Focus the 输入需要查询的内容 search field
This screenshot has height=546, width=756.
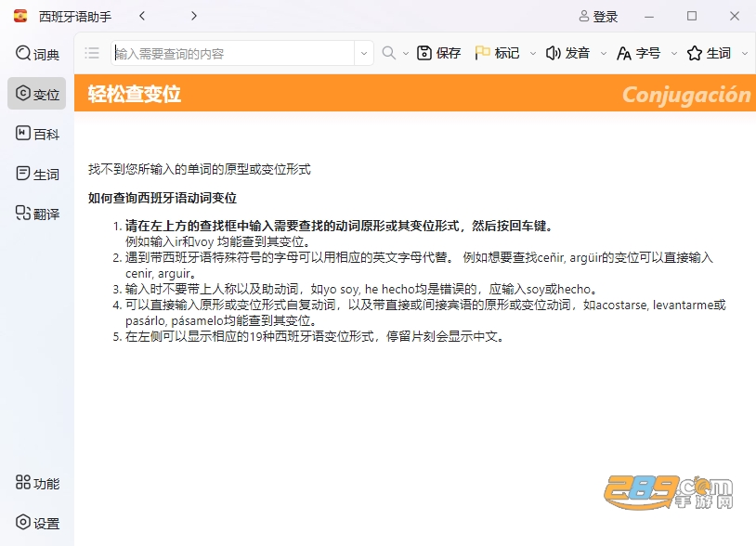233,54
